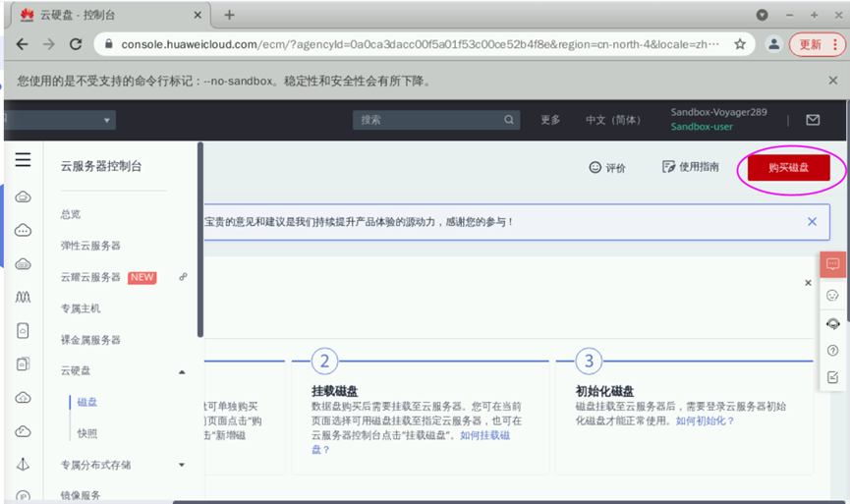The height and width of the screenshot is (504, 850).
Task: Close the feedback notice banner
Action: 812,222
